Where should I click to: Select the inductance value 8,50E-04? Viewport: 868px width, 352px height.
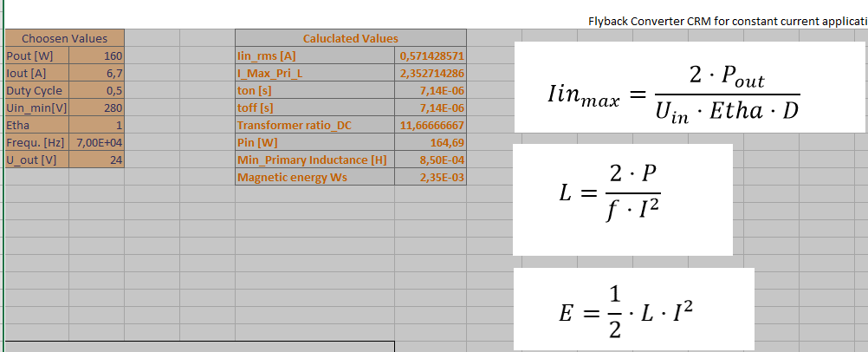pyautogui.click(x=431, y=160)
